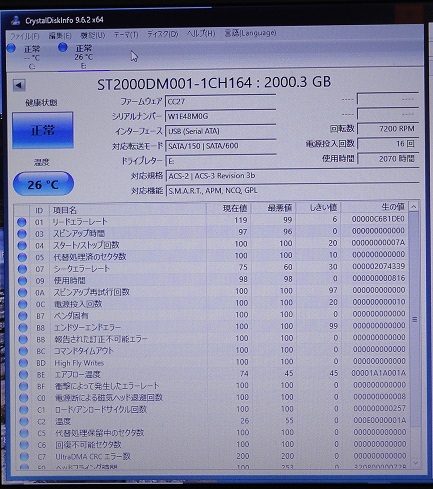Click the serial number field W1E48M0G
433x489 pixels.
tap(220, 116)
